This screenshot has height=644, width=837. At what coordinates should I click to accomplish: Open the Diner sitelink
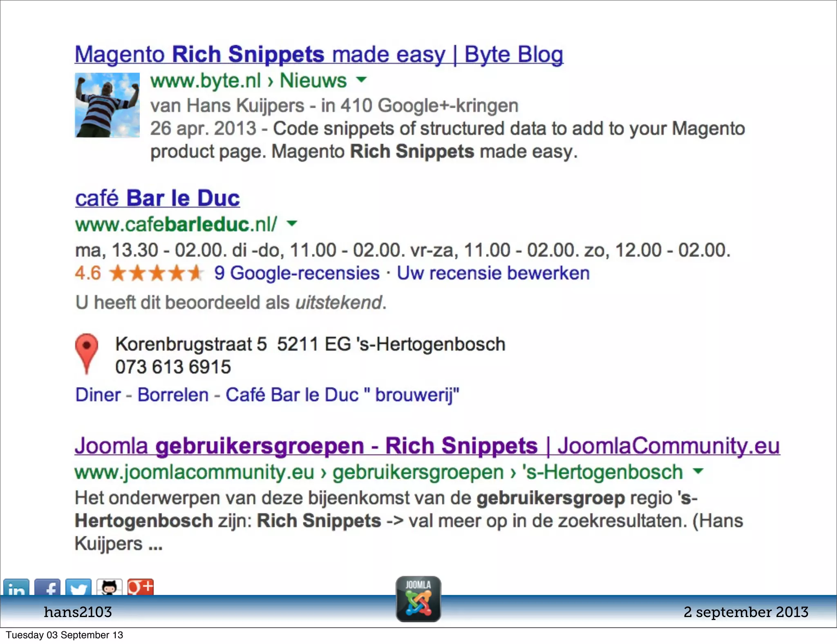tap(98, 395)
